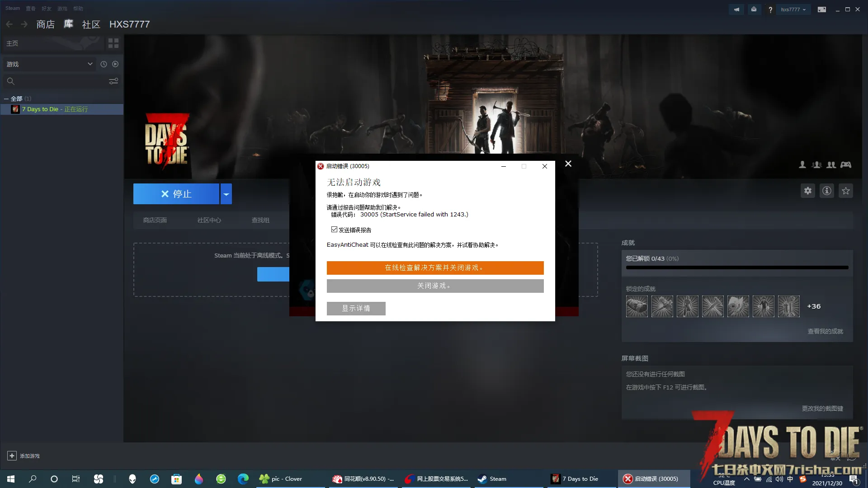Click the first locked achievement thumbnail
This screenshot has height=488, width=868.
coord(637,306)
